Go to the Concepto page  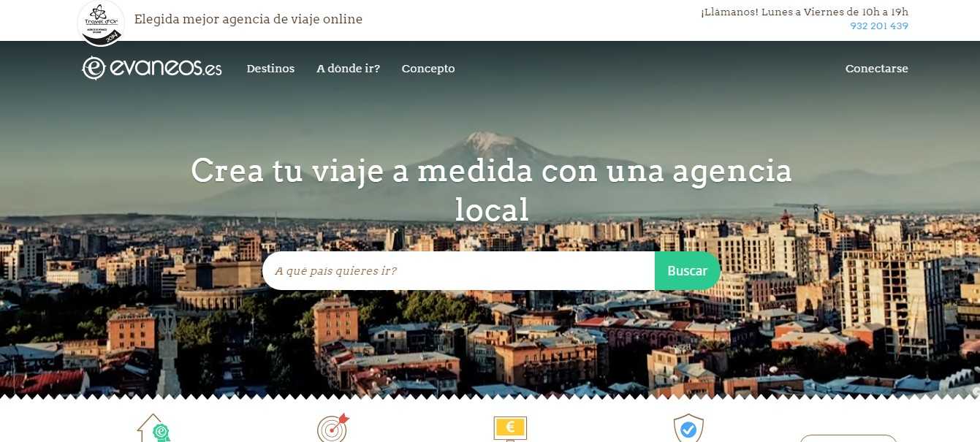[428, 69]
